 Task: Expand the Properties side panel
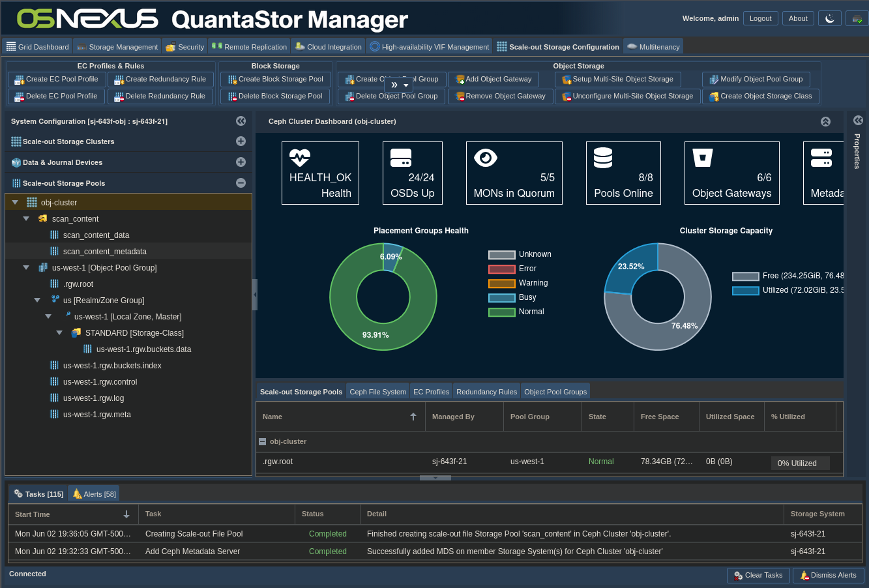point(858,120)
